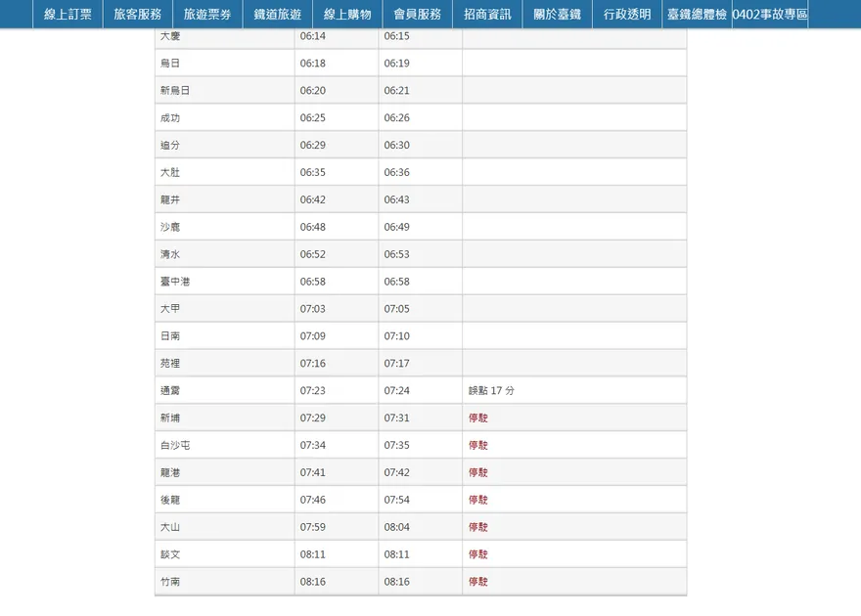Click the 07:46 arrival time for 後龍

click(x=312, y=500)
